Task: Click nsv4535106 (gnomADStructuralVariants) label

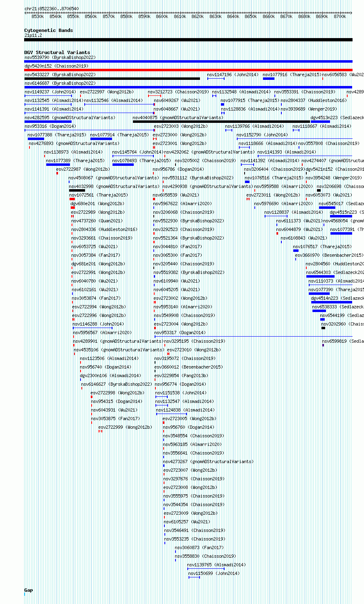Action: 119,350
